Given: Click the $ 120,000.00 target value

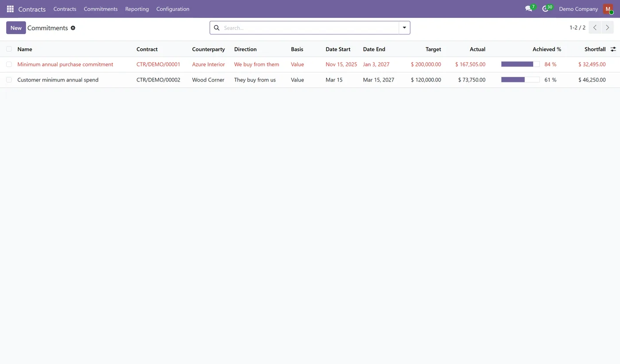Looking at the screenshot, I should [x=426, y=80].
